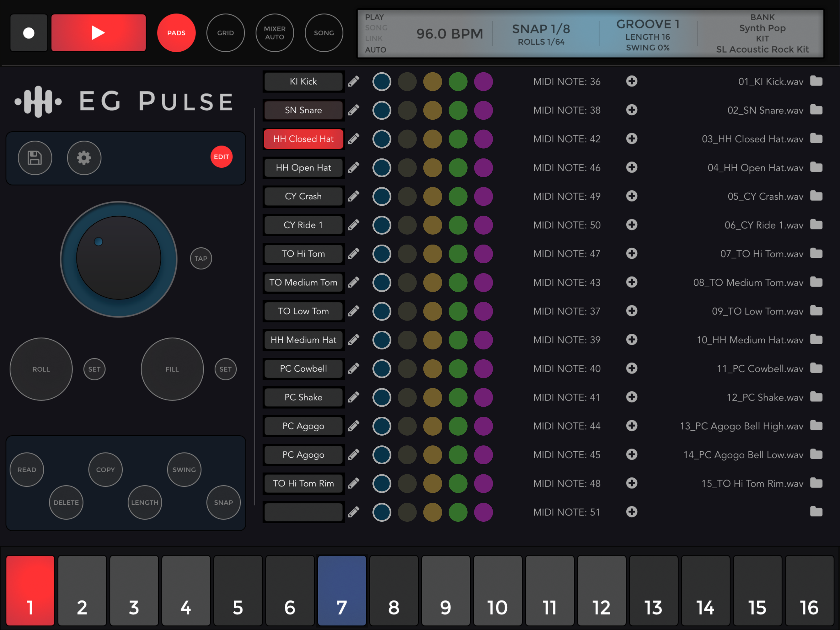
Task: Click pencil icon next to KI Kick
Action: point(354,81)
